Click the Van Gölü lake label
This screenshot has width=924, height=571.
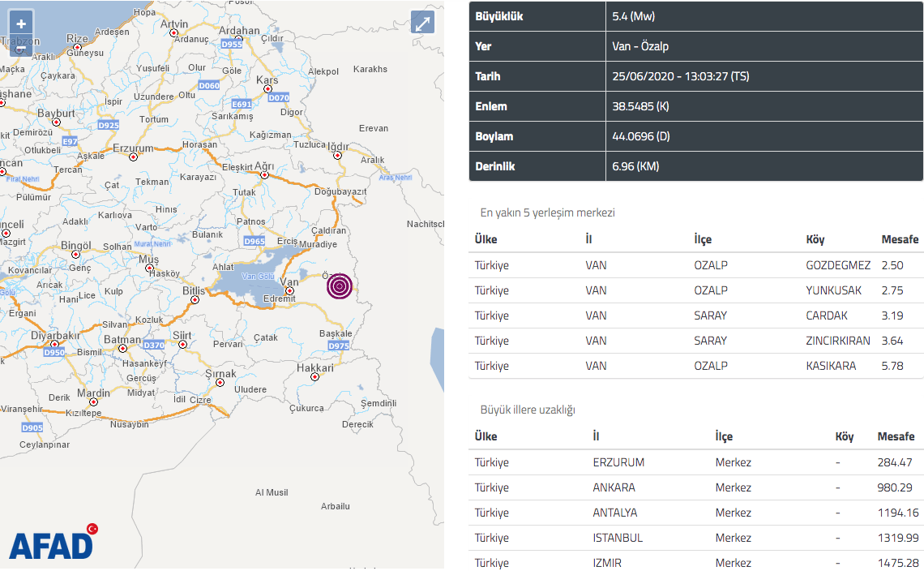[258, 276]
